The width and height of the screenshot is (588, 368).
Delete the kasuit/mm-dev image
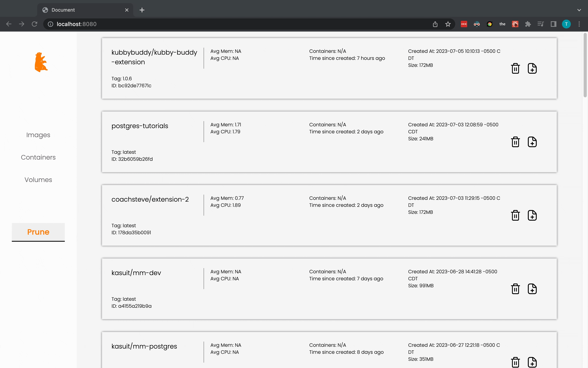pyautogui.click(x=515, y=289)
